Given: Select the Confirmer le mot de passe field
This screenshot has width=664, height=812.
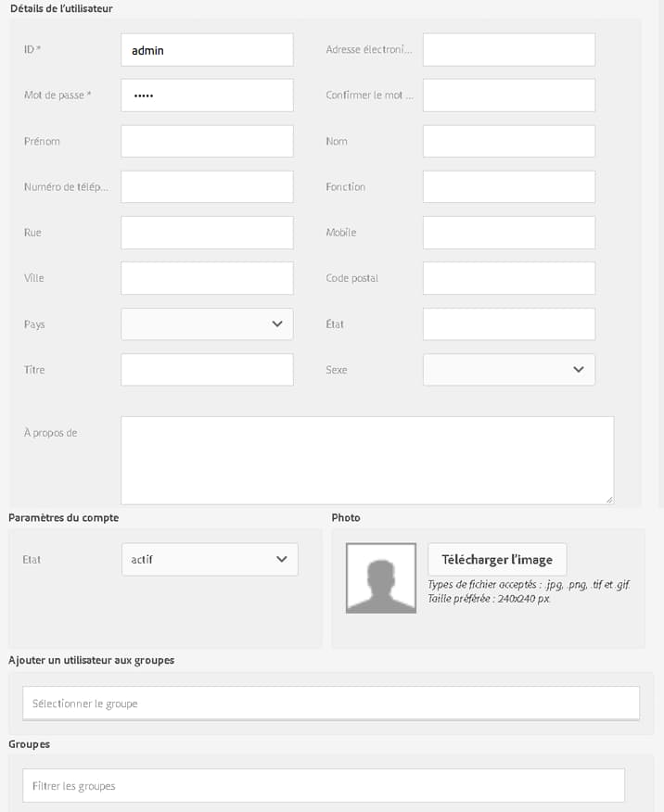Looking at the screenshot, I should [508, 95].
